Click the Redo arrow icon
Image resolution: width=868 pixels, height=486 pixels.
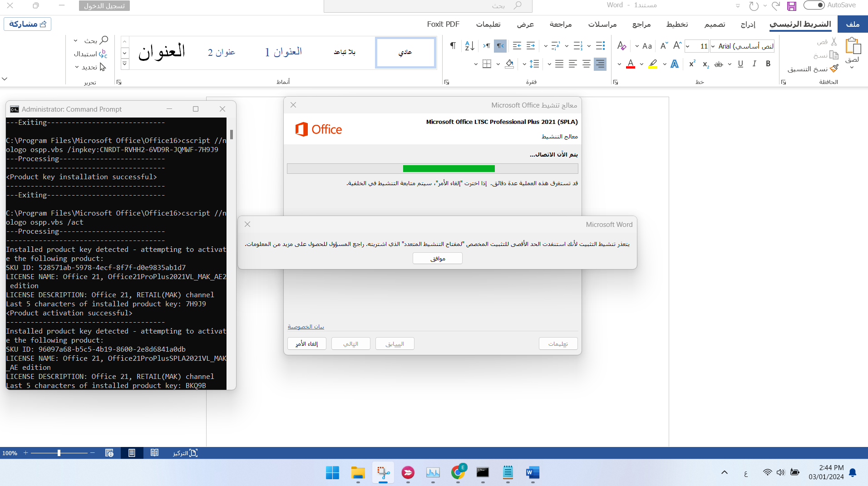(x=754, y=5)
